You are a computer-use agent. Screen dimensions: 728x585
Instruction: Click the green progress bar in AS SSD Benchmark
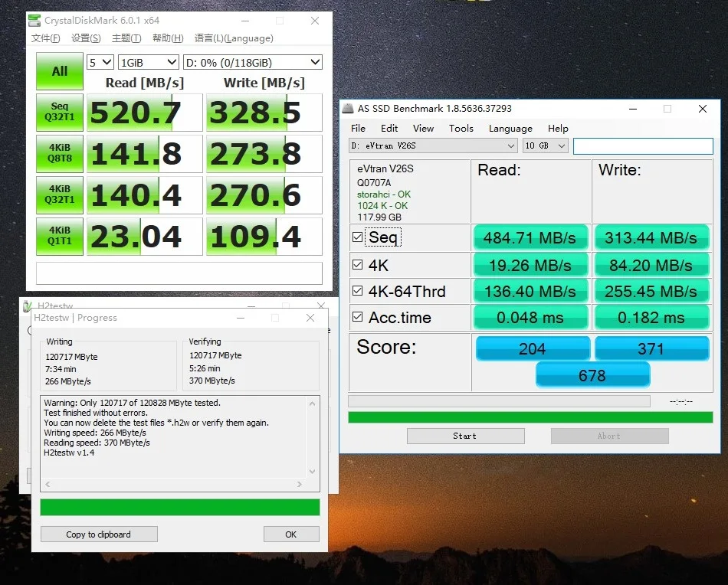click(x=530, y=417)
